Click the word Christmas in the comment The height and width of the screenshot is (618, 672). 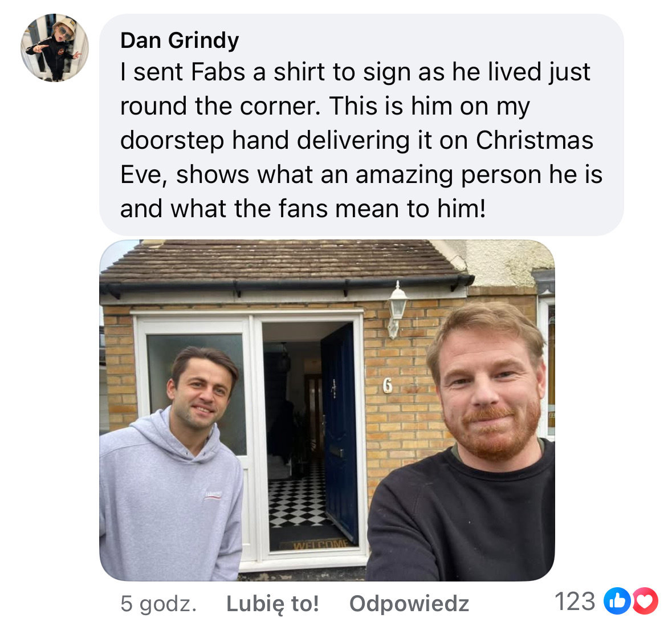(535, 140)
